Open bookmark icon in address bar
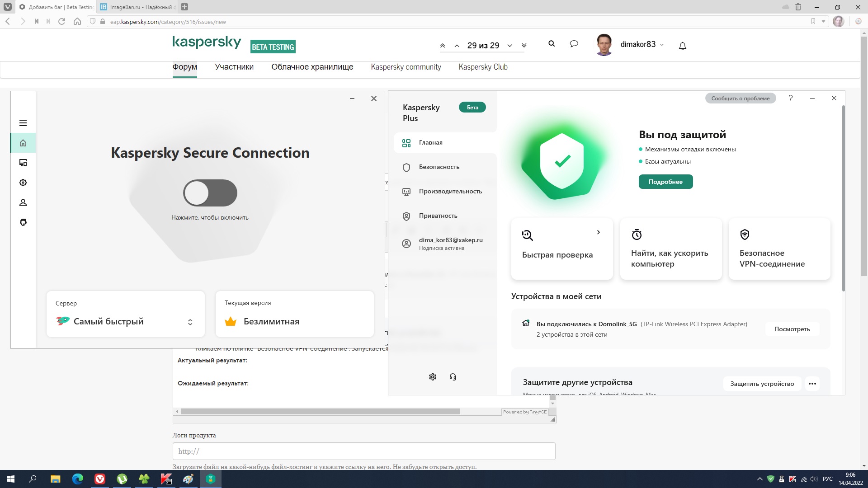The height and width of the screenshot is (488, 868). [813, 21]
